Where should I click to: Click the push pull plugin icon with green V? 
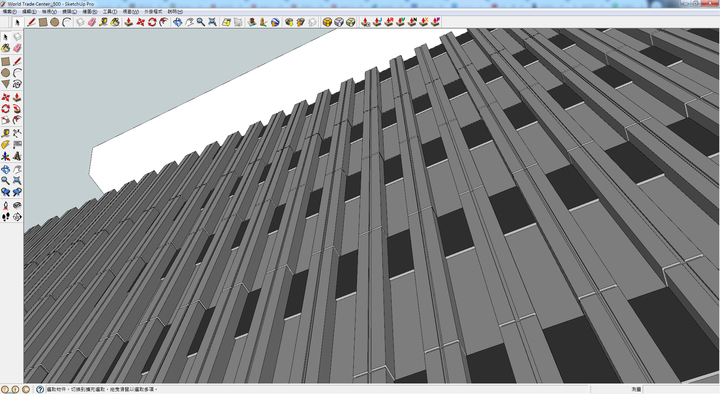click(400, 22)
